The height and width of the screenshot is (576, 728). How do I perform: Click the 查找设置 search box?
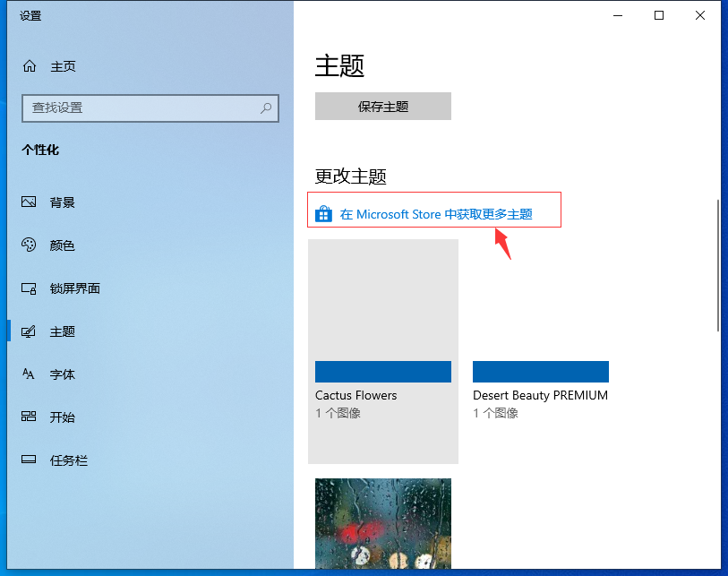[143, 107]
